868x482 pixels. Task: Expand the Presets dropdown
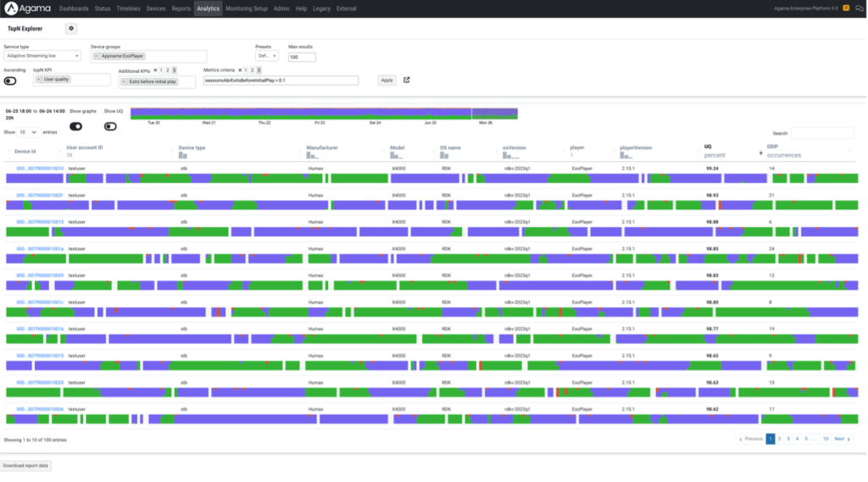pyautogui.click(x=266, y=56)
